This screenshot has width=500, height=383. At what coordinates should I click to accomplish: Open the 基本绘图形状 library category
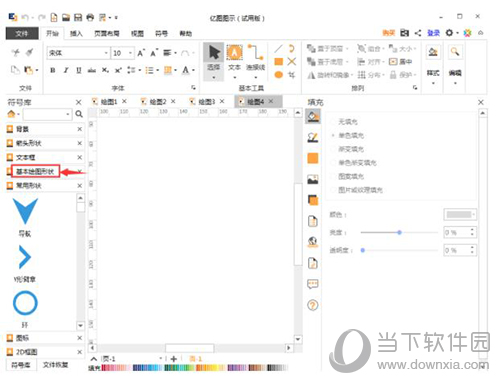tap(35, 172)
